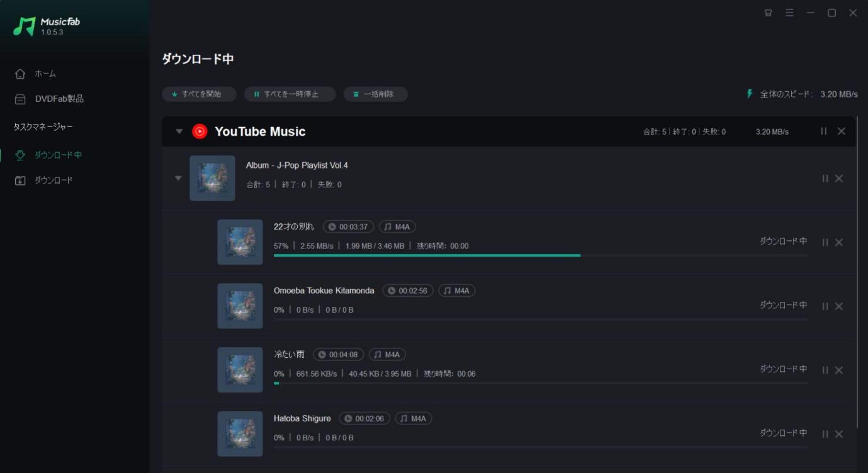Click the 00:03:37 duration badge
Screen dimensions: 868x473
(348, 227)
